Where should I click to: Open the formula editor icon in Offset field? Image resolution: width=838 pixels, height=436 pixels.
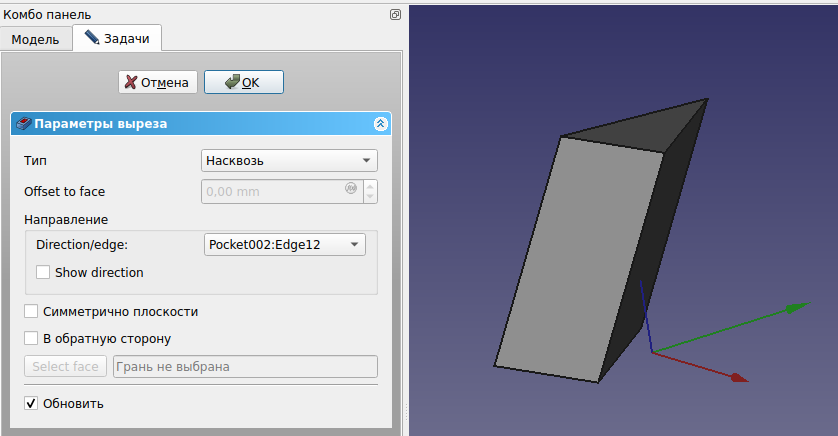click(x=351, y=188)
